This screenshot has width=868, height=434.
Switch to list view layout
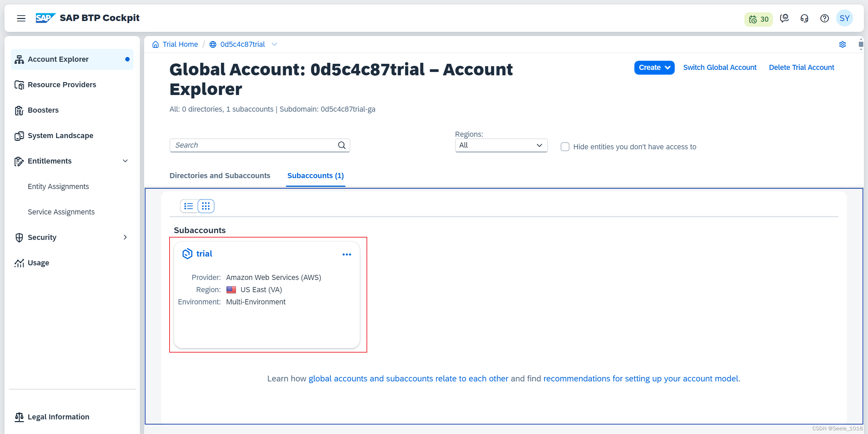[189, 206]
